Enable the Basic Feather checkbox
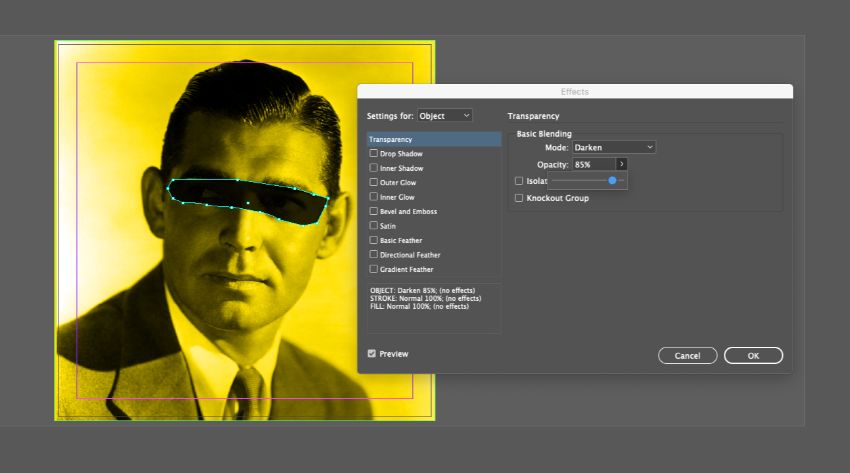This screenshot has width=850, height=473. click(x=374, y=240)
